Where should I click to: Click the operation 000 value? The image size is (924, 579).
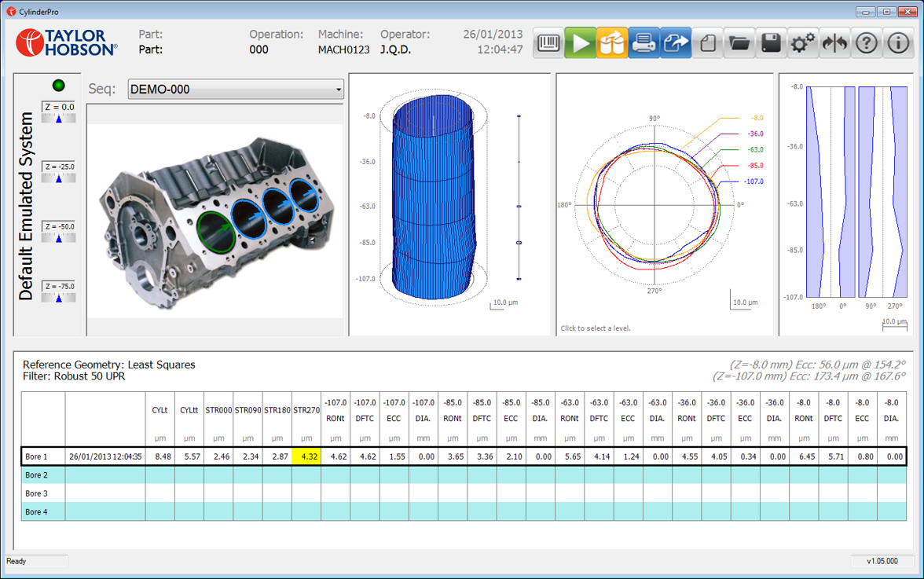(258, 49)
